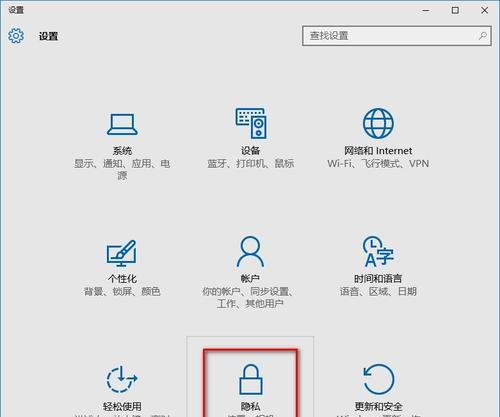
Task: Close the Settings window
Action: click(x=485, y=10)
